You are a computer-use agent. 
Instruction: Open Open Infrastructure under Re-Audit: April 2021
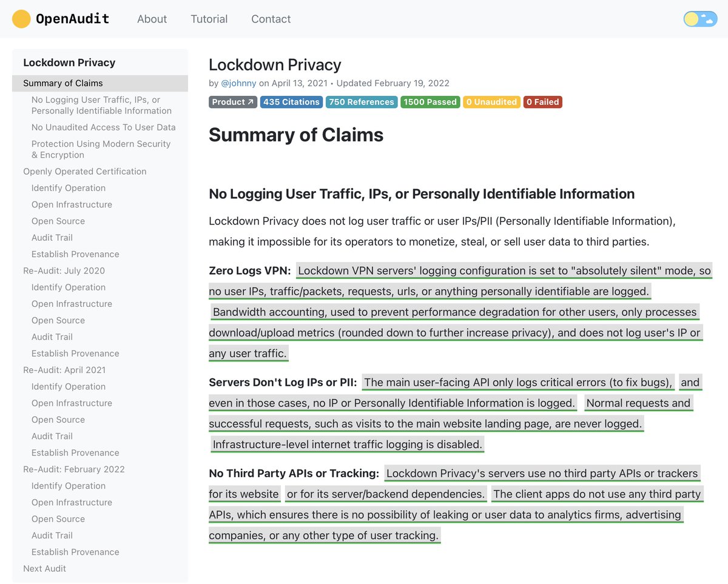click(x=72, y=403)
